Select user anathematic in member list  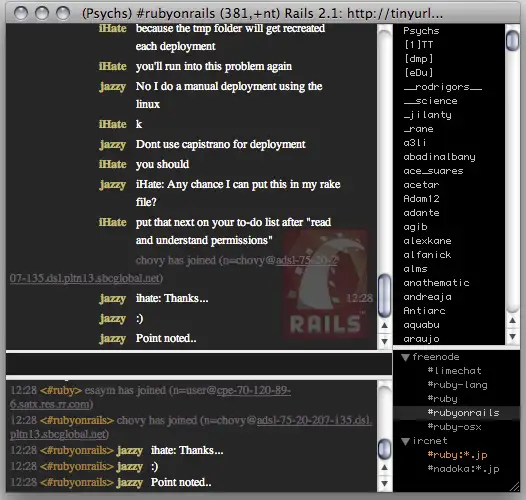pos(436,283)
